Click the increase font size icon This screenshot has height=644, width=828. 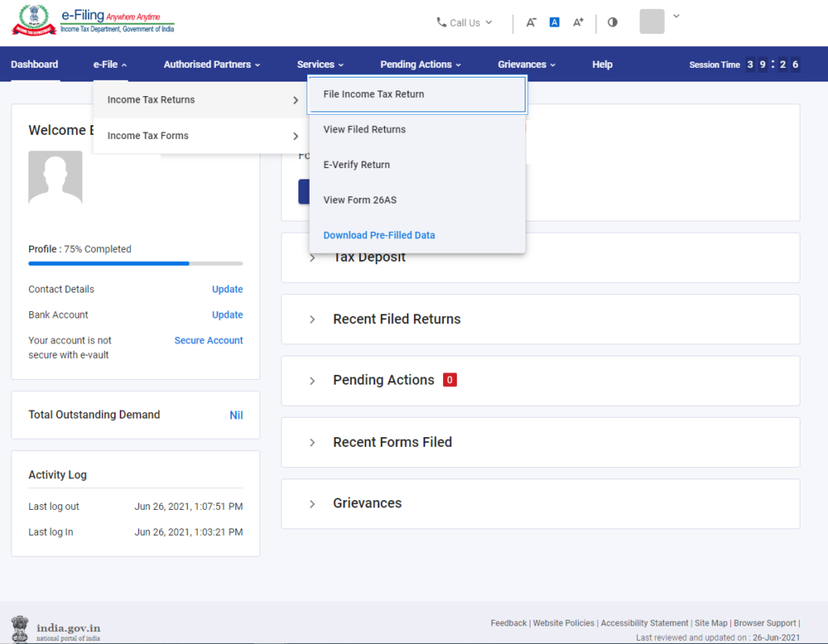click(578, 23)
